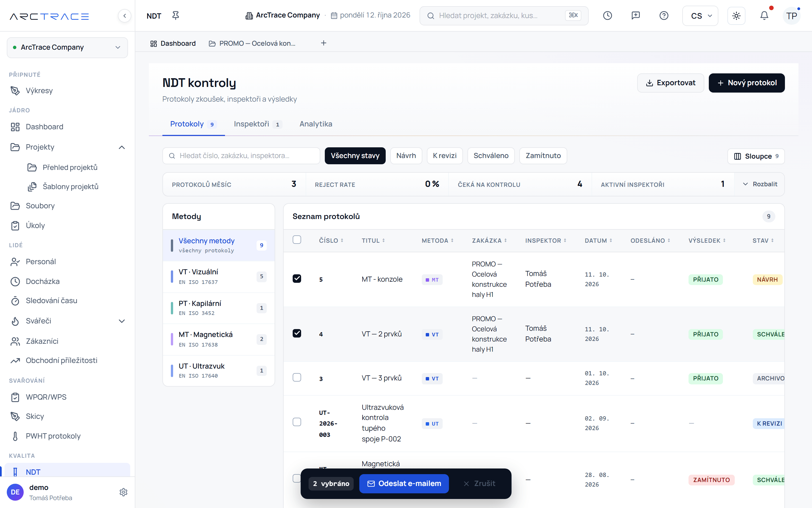
Task: Expand the Svářeči sidebar group
Action: (122, 321)
